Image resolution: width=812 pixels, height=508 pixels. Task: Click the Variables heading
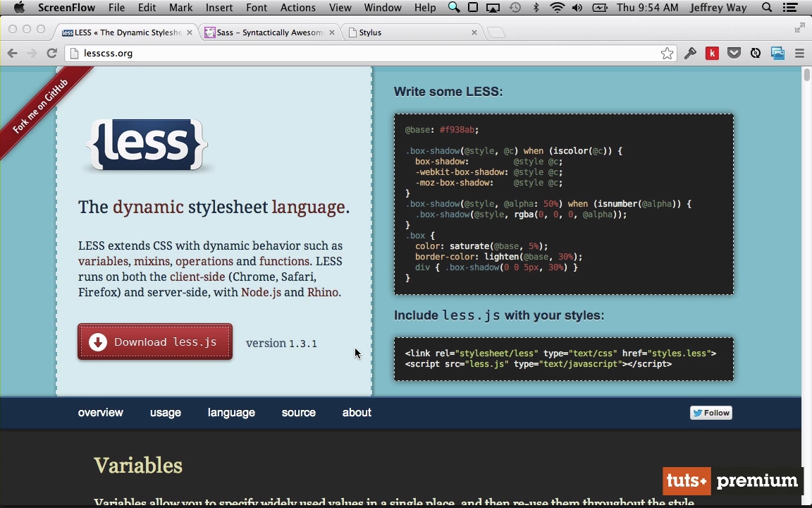137,466
